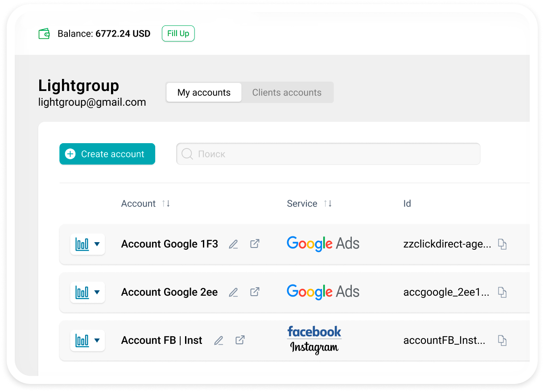The width and height of the screenshot is (544, 392).
Task: Copy Id of the accountFB_Inst row
Action: coord(503,340)
